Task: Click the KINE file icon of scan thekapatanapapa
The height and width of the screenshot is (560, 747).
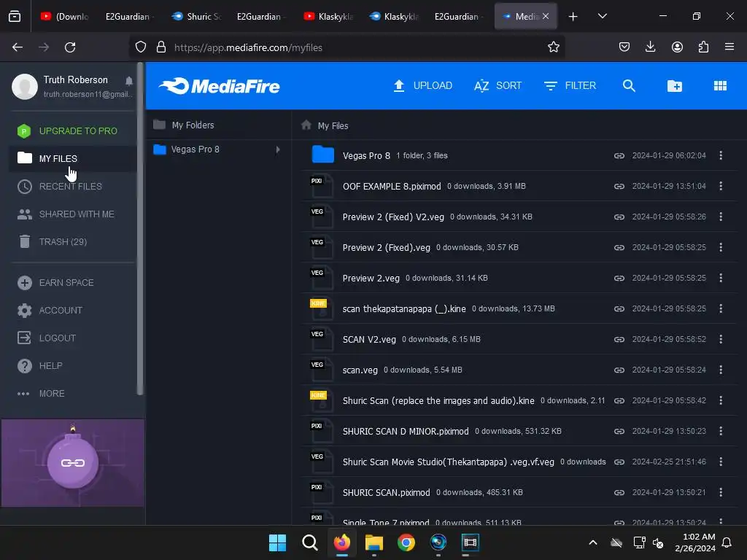Action: 321,308
